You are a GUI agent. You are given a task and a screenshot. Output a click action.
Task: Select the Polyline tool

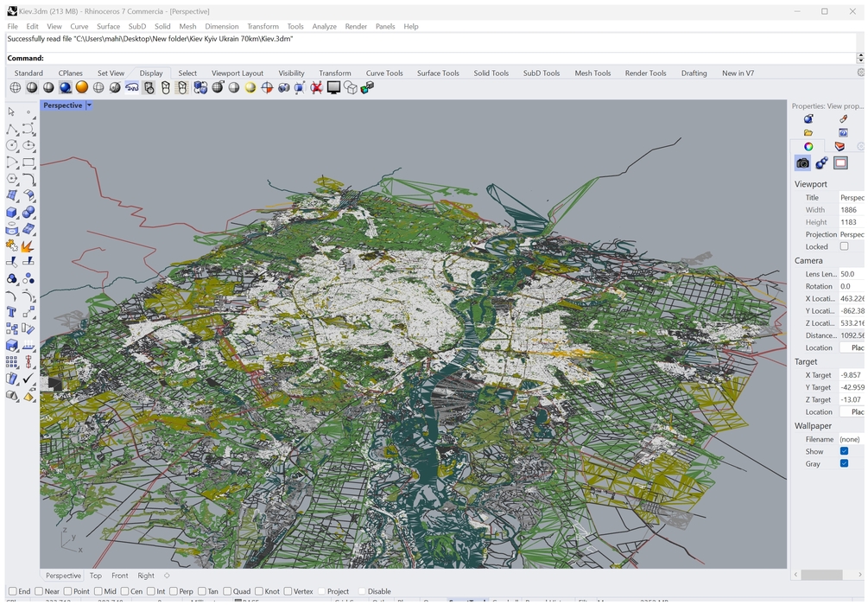(12, 130)
